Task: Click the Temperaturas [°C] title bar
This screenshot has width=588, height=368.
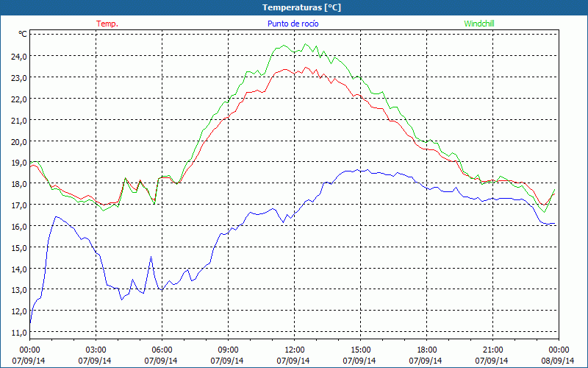Action: pyautogui.click(x=294, y=7)
